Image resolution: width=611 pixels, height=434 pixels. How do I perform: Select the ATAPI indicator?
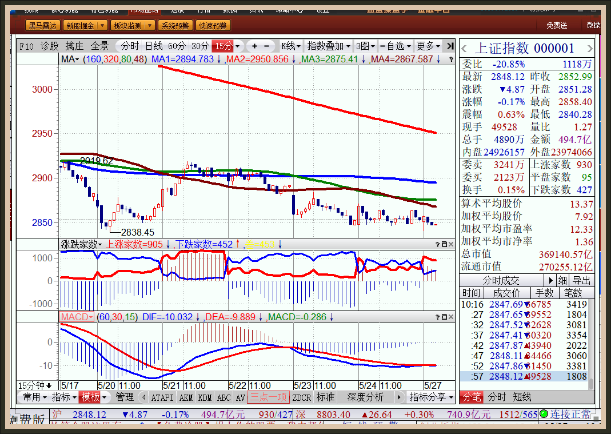tap(162, 397)
